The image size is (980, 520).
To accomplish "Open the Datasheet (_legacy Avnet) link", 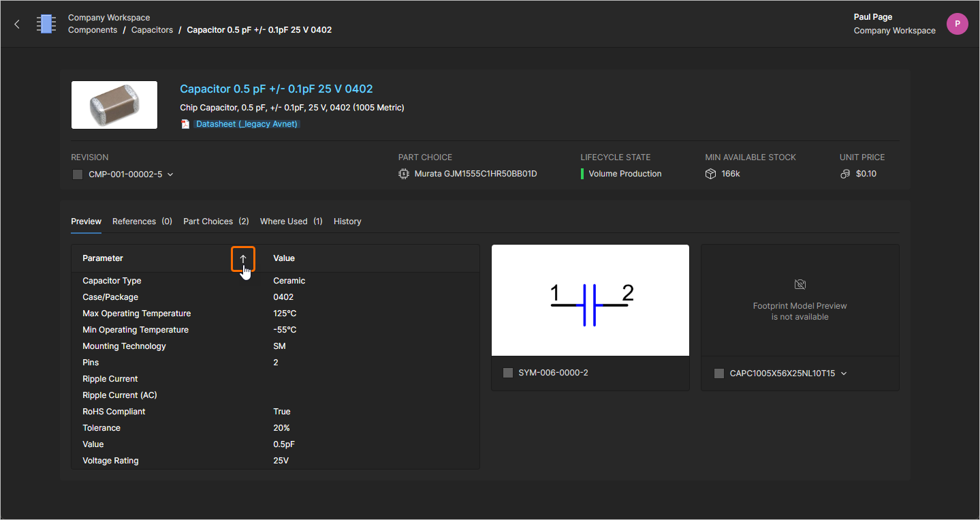I will (247, 124).
